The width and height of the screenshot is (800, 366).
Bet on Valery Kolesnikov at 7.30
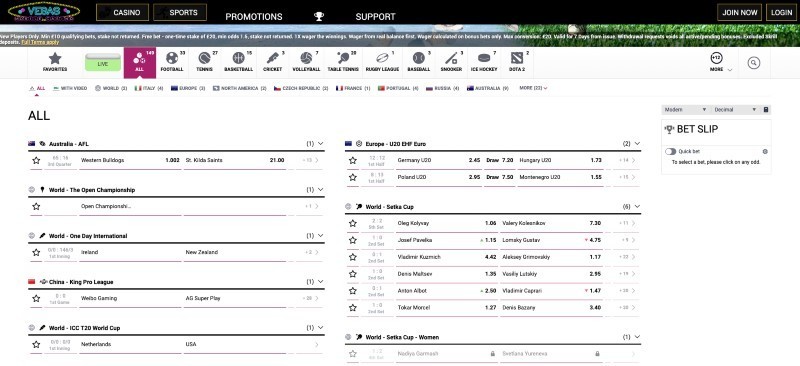tap(552, 224)
